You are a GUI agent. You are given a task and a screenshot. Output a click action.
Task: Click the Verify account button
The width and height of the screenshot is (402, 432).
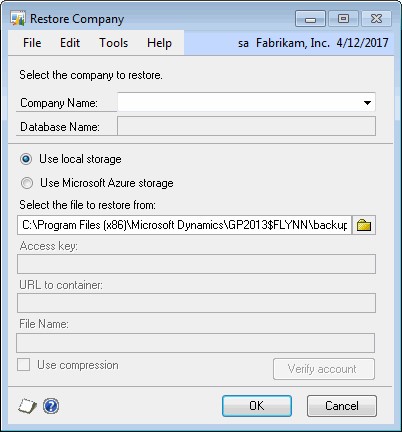324,369
